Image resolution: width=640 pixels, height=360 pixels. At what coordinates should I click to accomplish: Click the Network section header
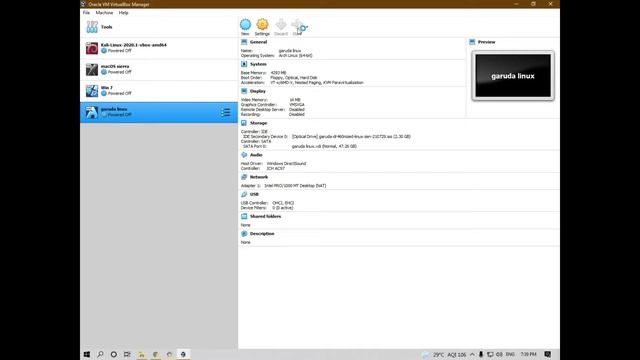point(259,177)
